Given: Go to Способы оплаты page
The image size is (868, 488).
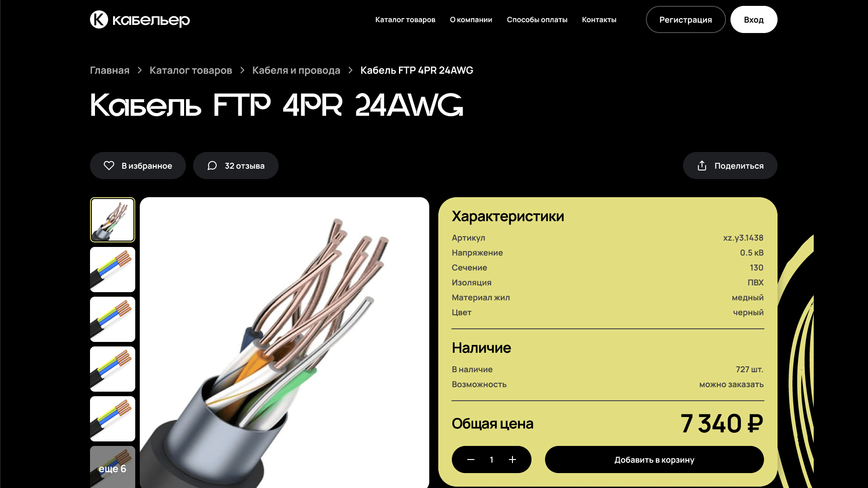Looking at the screenshot, I should click(537, 19).
